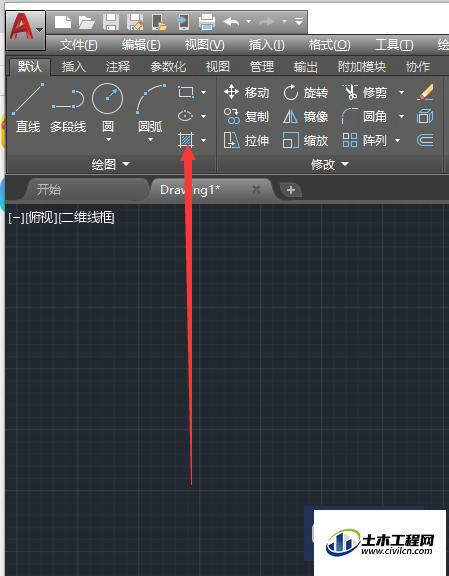Click the 移动 move tool
This screenshot has height=576, width=449.
247,92
